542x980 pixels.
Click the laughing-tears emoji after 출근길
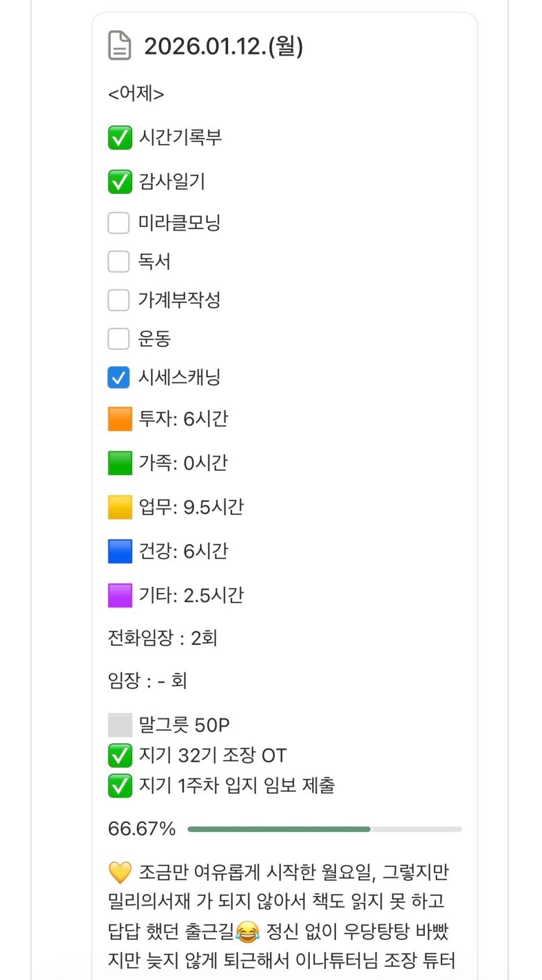pyautogui.click(x=248, y=932)
